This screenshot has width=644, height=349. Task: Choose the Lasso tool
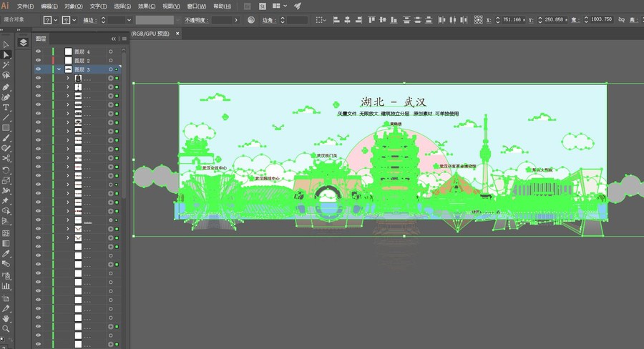tap(6, 75)
